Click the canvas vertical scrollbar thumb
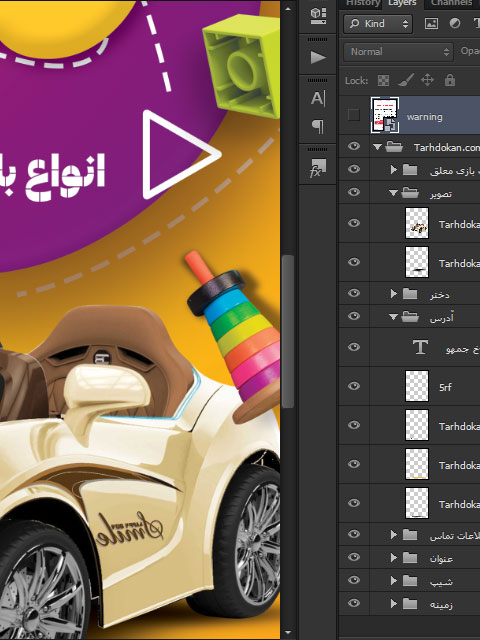 click(x=288, y=331)
